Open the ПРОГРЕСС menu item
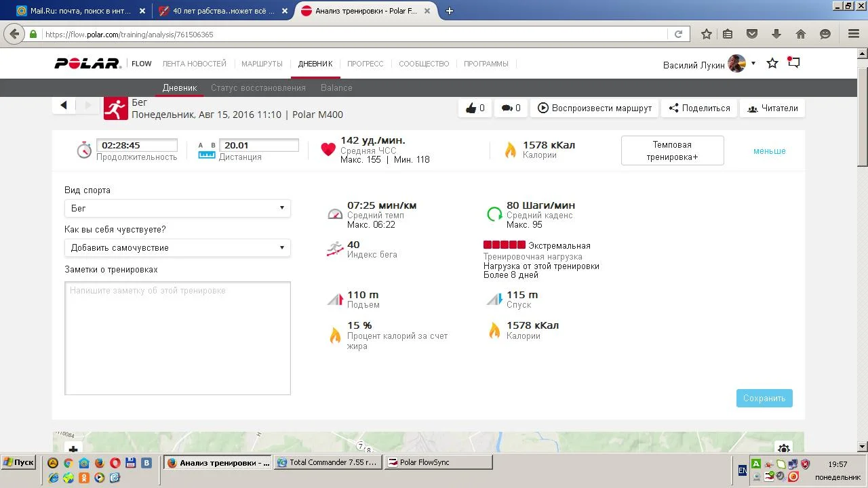This screenshot has height=488, width=868. [x=365, y=64]
